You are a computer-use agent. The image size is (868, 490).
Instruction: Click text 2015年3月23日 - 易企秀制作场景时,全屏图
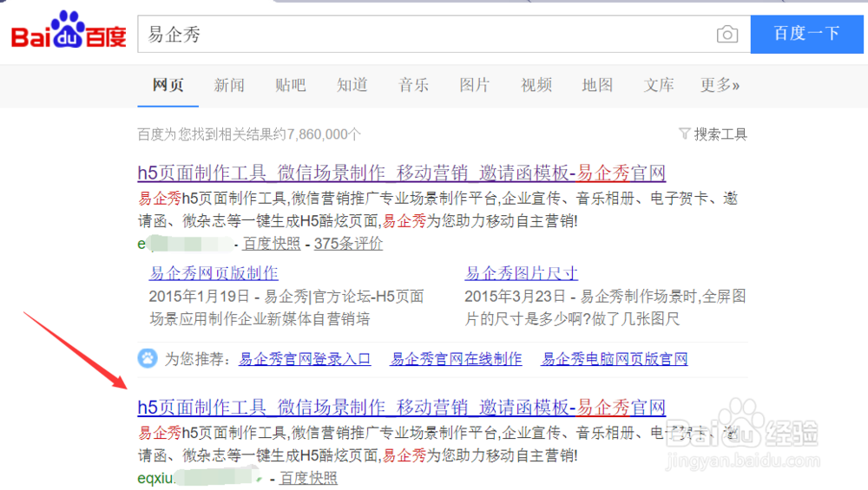pos(605,297)
